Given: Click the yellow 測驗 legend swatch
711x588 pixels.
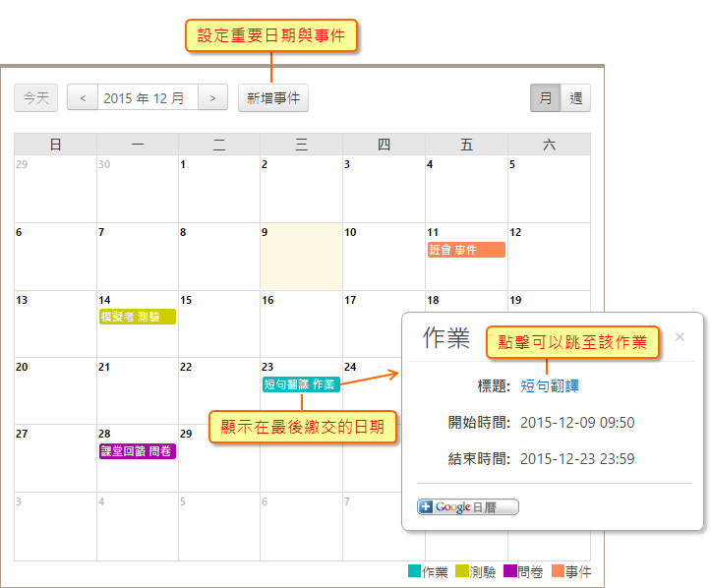Looking at the screenshot, I should [462, 571].
